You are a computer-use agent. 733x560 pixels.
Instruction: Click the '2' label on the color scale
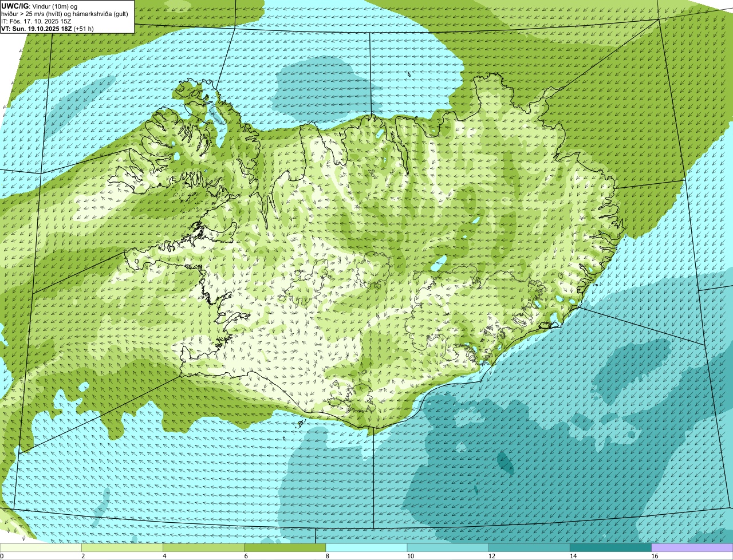click(83, 556)
